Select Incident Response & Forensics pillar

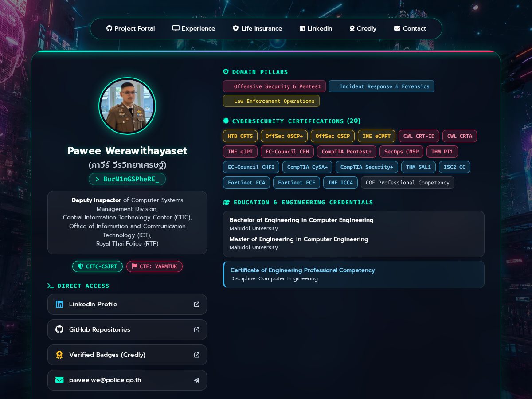[x=381, y=86]
